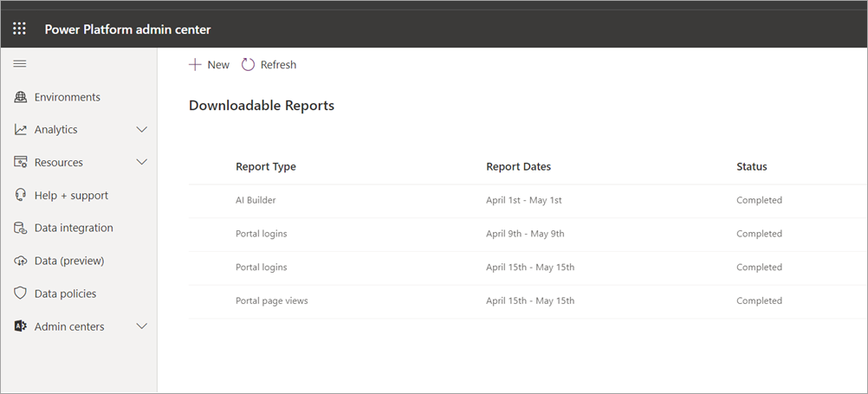Open Admin centers in sidebar
Viewport: 868px width, 394px height.
tap(69, 326)
